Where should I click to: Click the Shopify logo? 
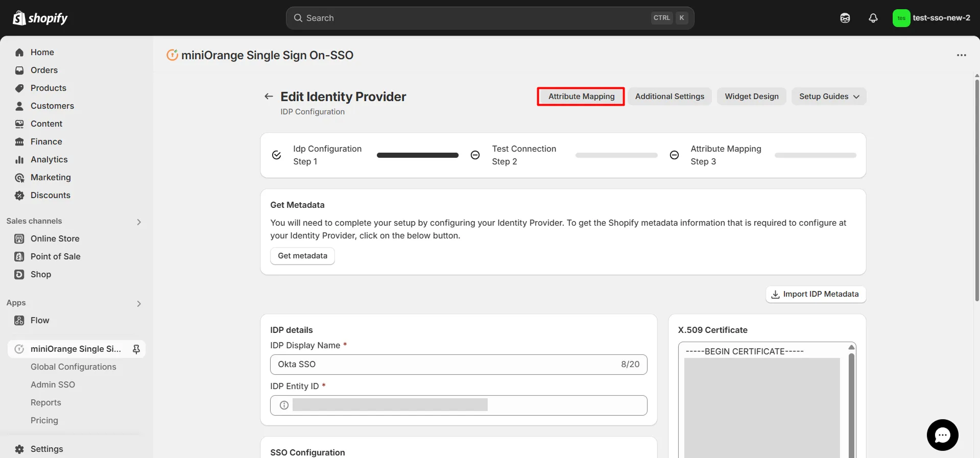tap(40, 18)
